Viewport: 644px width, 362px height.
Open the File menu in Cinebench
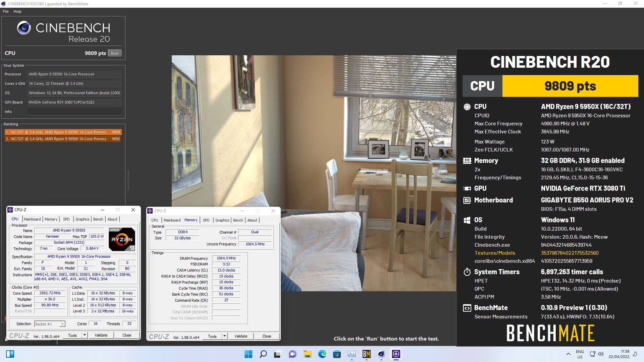pyautogui.click(x=6, y=11)
